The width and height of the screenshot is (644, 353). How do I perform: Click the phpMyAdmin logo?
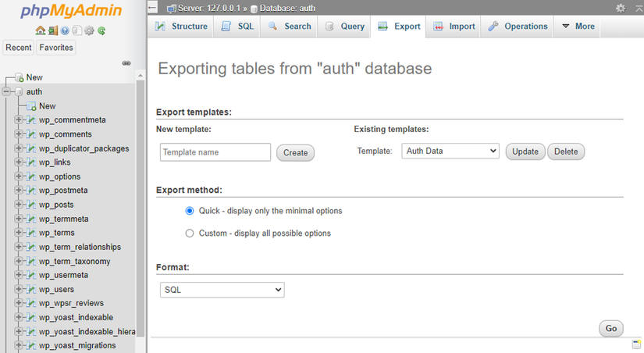tap(71, 11)
